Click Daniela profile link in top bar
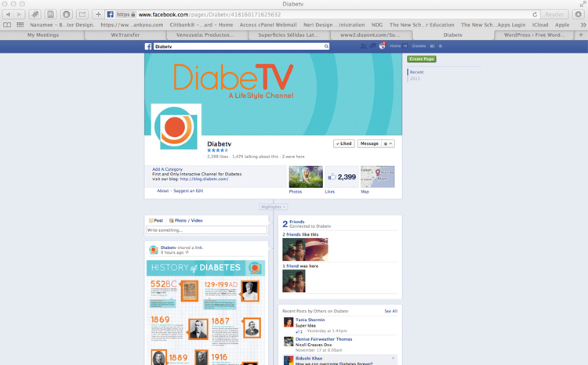Image resolution: width=588 pixels, height=365 pixels. point(419,45)
